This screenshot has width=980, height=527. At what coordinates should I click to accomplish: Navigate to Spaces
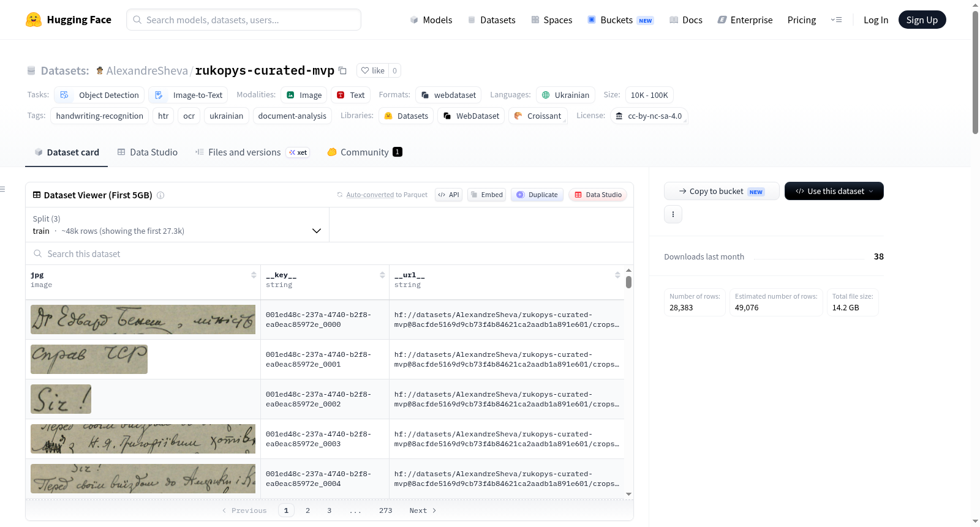click(x=551, y=20)
